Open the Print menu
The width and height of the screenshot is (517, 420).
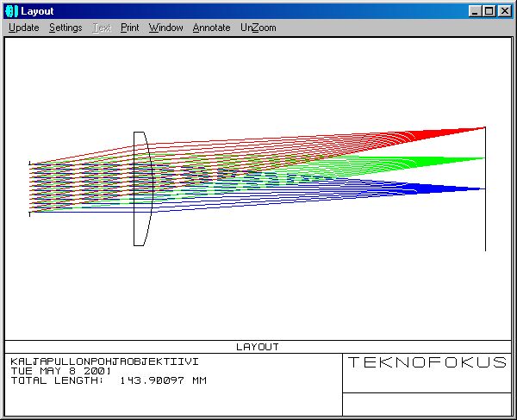129,28
